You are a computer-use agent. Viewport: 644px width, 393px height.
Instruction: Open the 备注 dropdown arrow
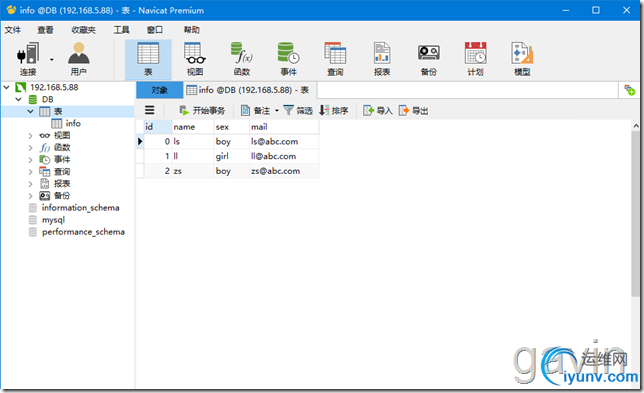(x=277, y=110)
